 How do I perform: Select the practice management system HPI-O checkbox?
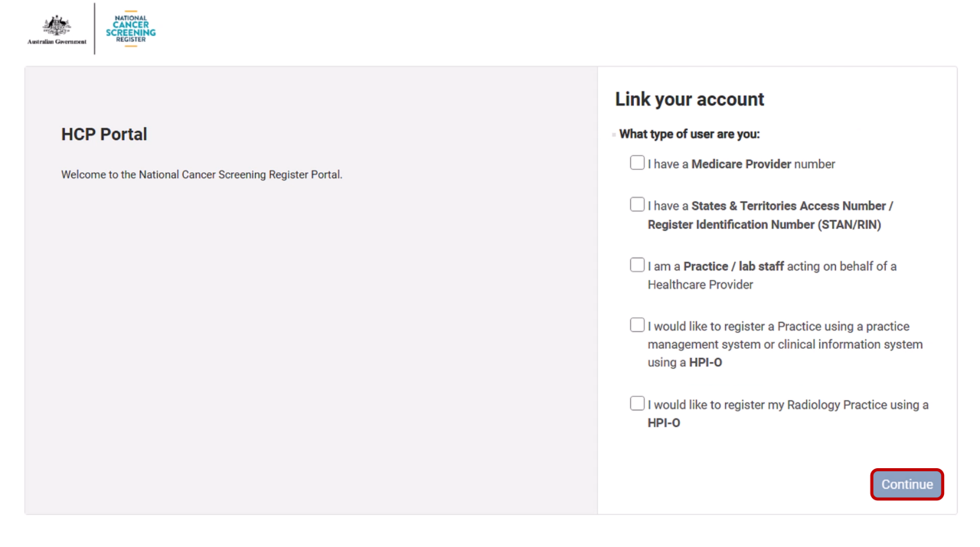pyautogui.click(x=637, y=325)
